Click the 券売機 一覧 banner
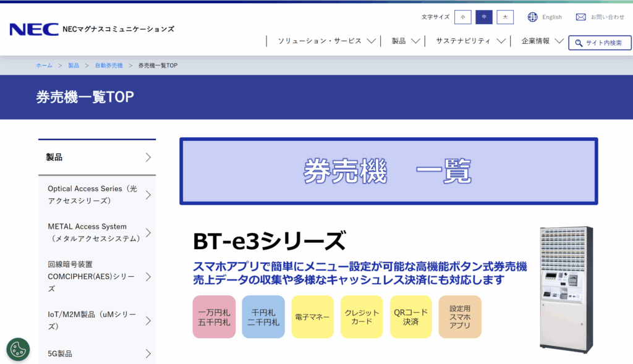This screenshot has height=364, width=633. 389,171
